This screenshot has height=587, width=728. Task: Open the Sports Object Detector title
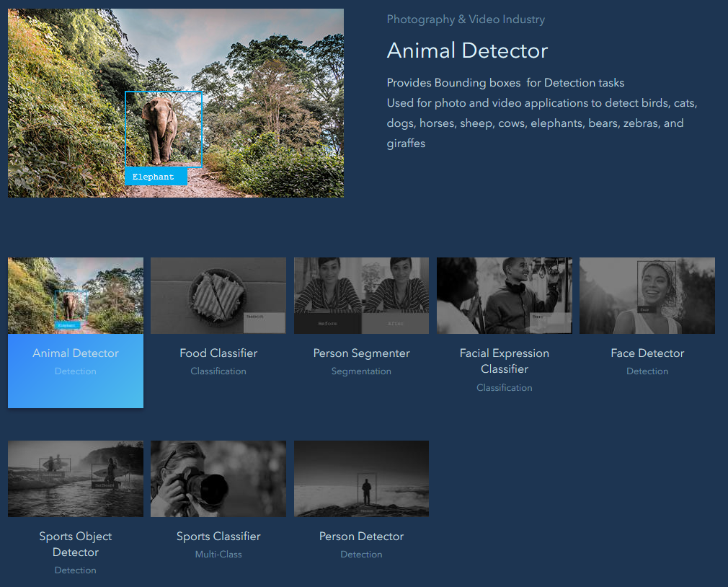[76, 544]
